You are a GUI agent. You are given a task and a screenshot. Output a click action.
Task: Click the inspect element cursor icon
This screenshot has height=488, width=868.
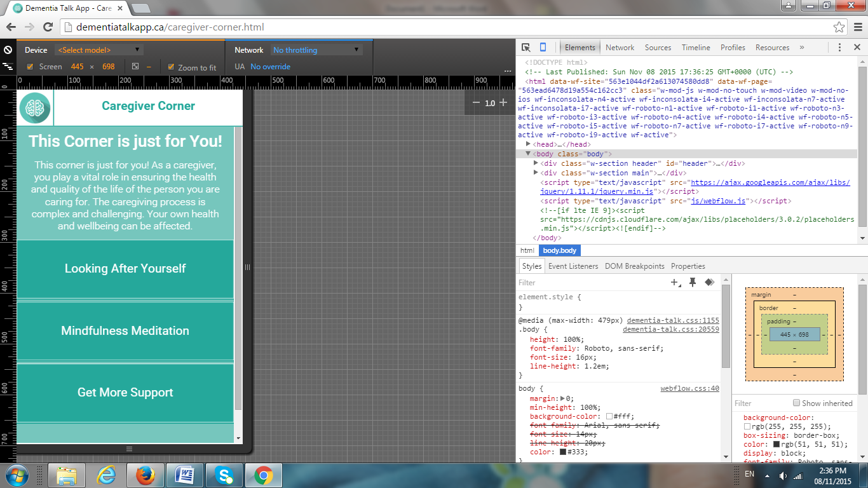[526, 48]
